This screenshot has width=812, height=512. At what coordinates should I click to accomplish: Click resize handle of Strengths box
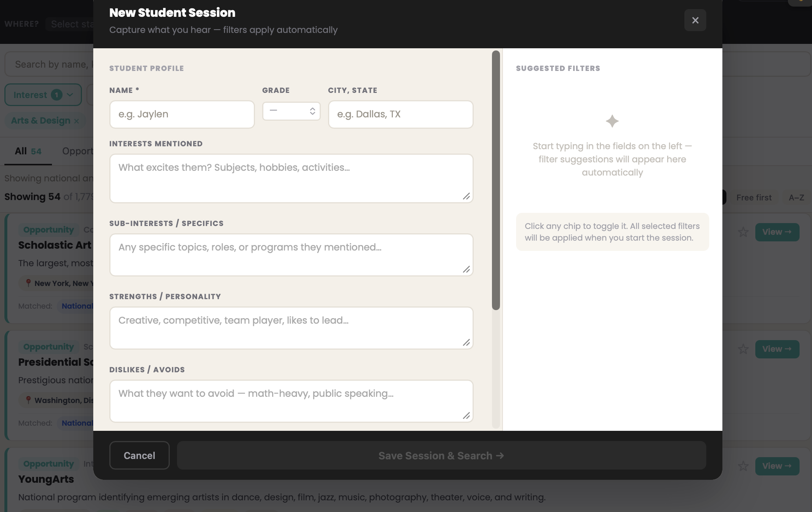[x=466, y=343]
